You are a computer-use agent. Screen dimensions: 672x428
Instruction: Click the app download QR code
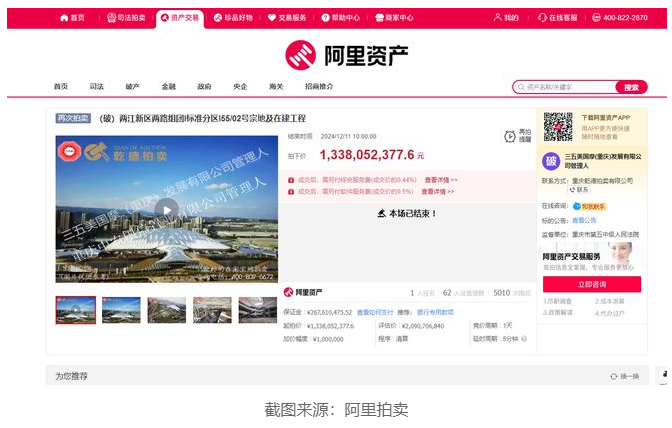click(558, 127)
